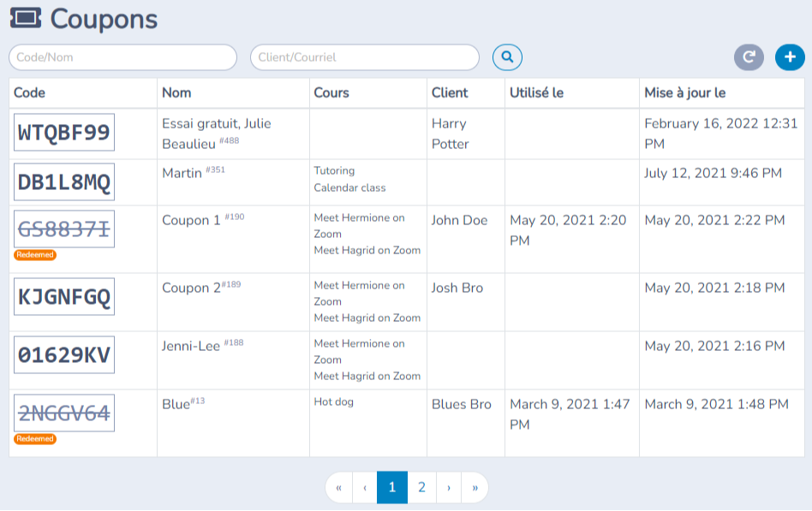Screen dimensions: 812x511
Task: Click the Redeemed badge under GS8837I
Action: point(35,255)
